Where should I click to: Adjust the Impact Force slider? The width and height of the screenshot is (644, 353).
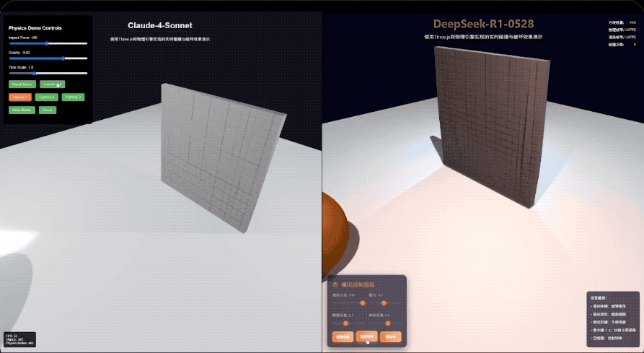(48, 43)
